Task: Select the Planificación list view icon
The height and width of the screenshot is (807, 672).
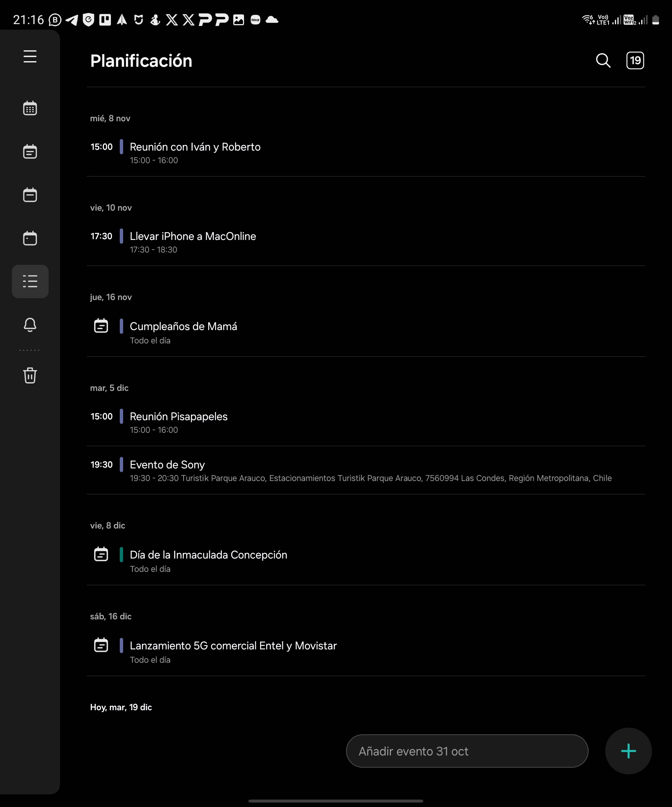Action: click(30, 281)
